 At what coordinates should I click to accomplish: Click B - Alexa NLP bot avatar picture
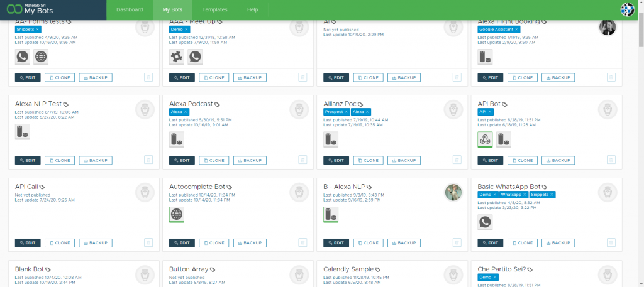tap(453, 192)
